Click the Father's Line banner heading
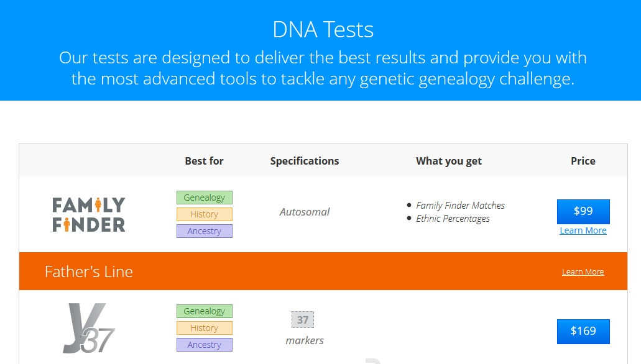Viewport: 641px width, 364px height. click(89, 271)
